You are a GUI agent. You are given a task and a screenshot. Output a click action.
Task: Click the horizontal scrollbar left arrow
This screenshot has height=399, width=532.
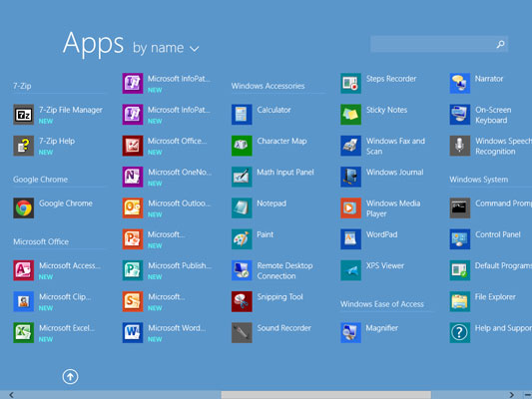(12, 395)
